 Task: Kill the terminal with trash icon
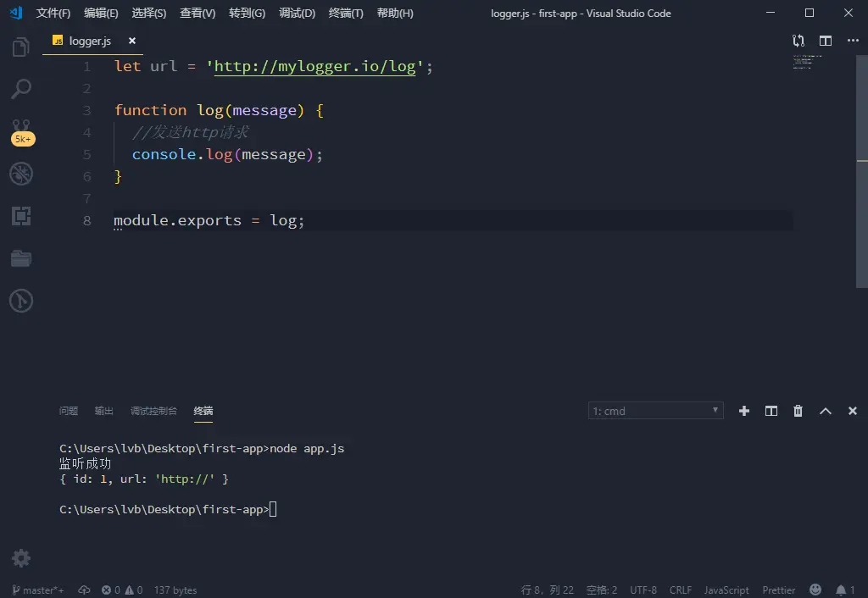[798, 411]
